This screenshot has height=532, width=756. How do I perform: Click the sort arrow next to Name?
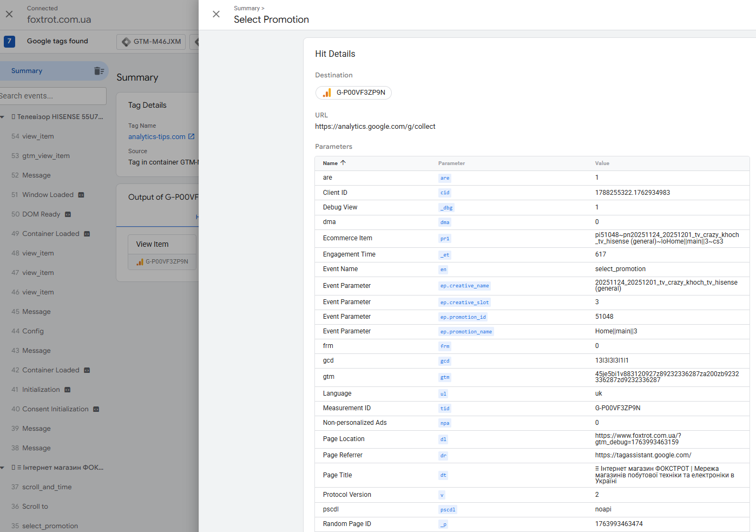pyautogui.click(x=343, y=163)
